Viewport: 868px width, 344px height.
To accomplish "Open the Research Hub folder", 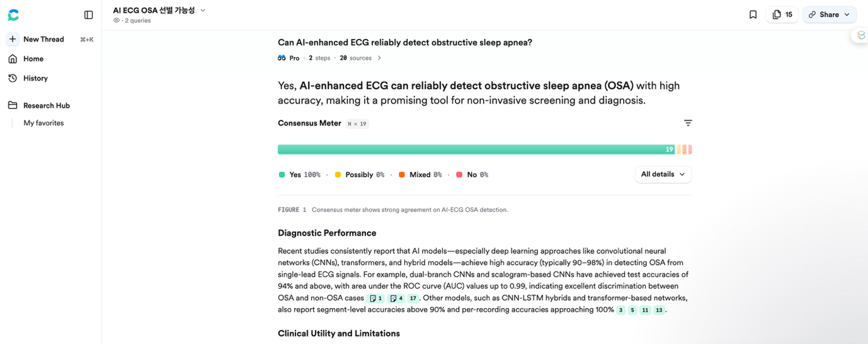I will point(46,105).
